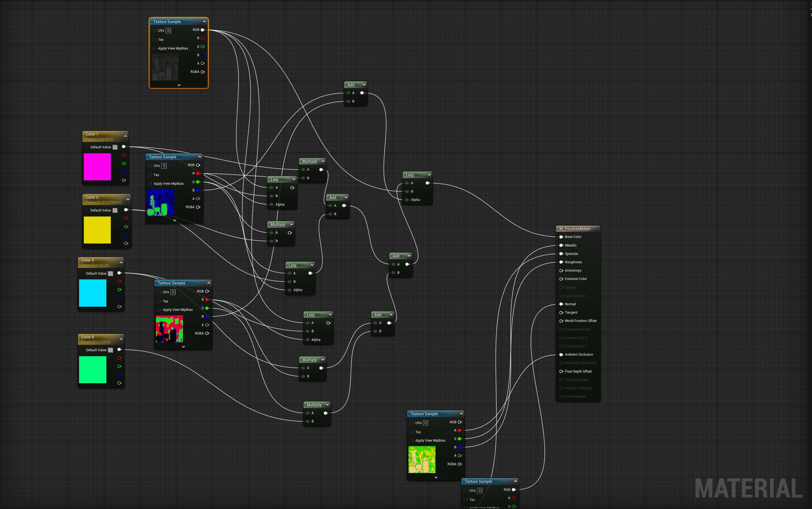
Task: Click the magenta Color 1 swatch
Action: click(x=97, y=167)
